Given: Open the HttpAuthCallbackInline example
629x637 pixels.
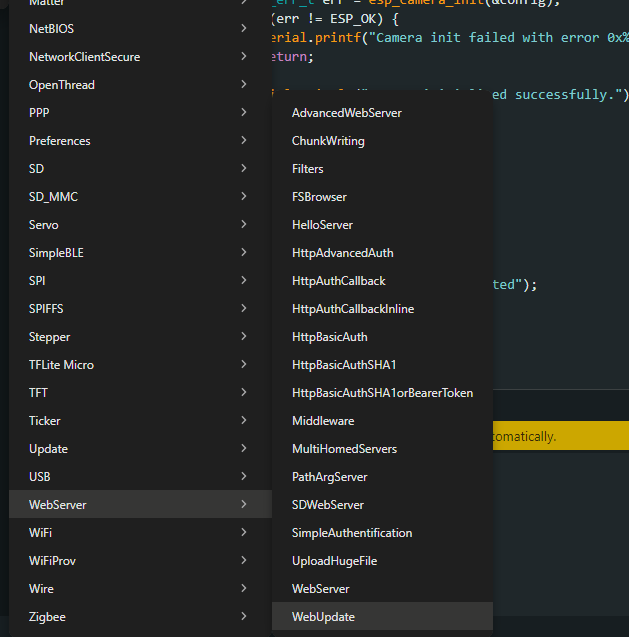Looking at the screenshot, I should point(382,309).
